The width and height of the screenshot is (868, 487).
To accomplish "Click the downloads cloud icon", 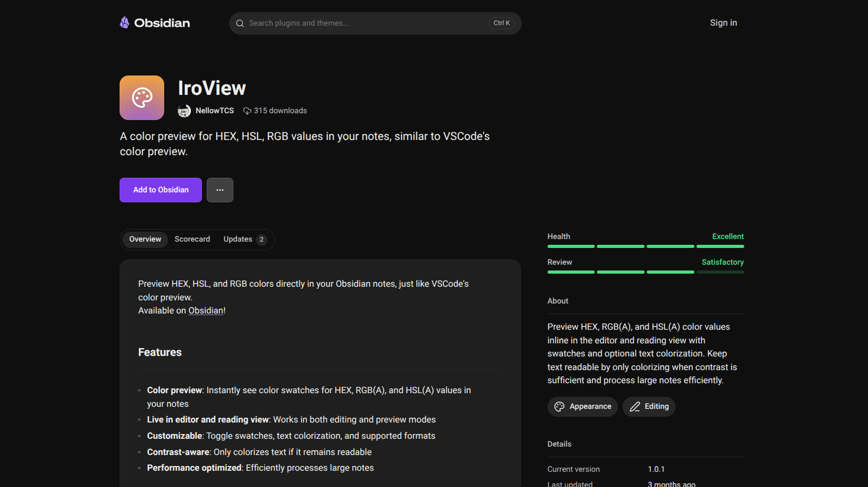I will pos(247,111).
